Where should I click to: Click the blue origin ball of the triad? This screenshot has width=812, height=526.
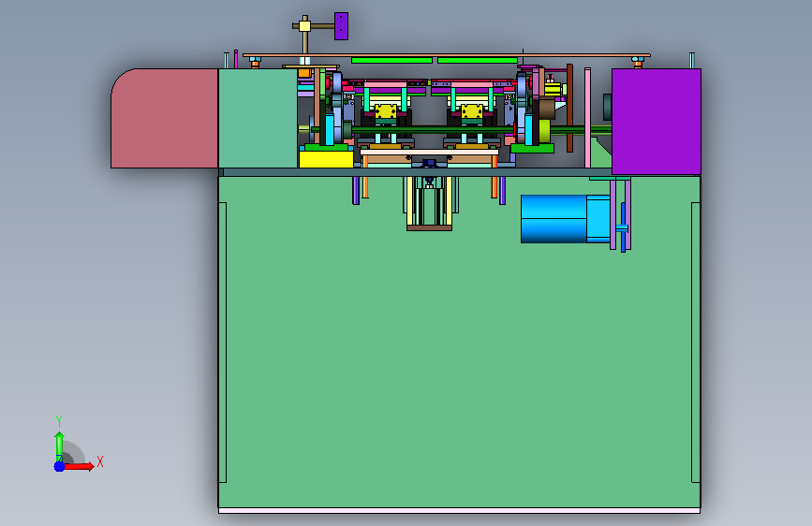[60, 466]
